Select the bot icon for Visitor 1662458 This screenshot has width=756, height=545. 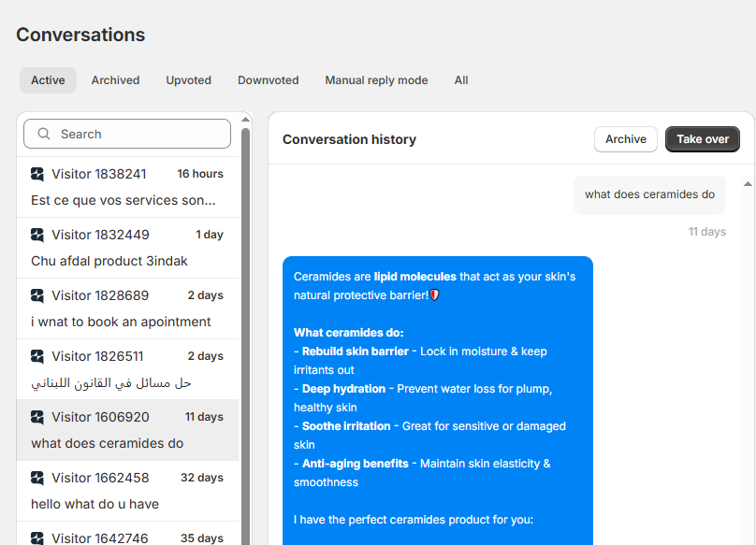coord(37,478)
